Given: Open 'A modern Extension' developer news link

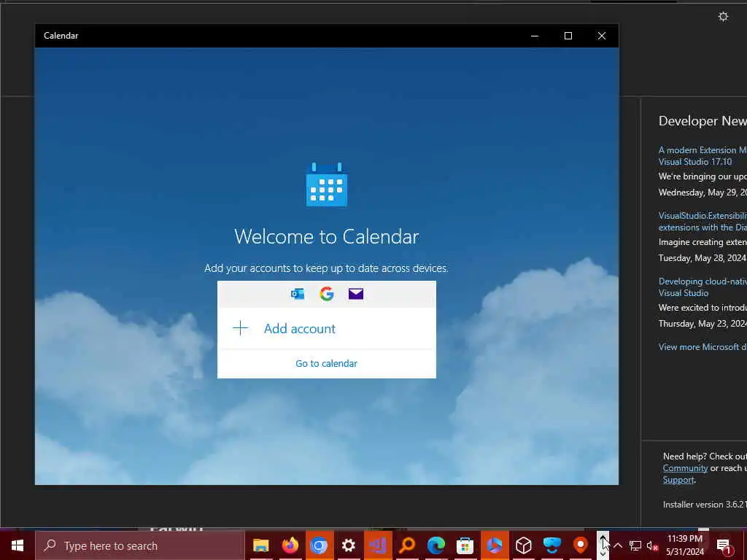Looking at the screenshot, I should [x=703, y=156].
